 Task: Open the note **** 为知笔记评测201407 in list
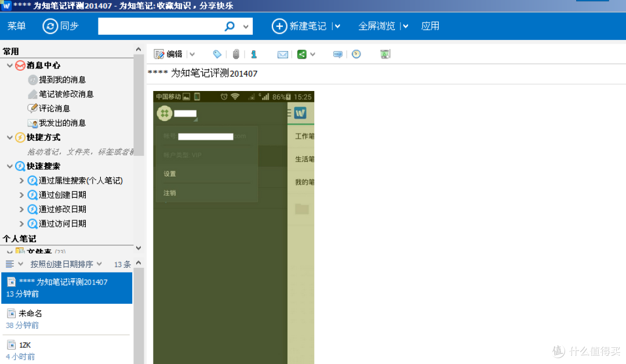tap(67, 287)
